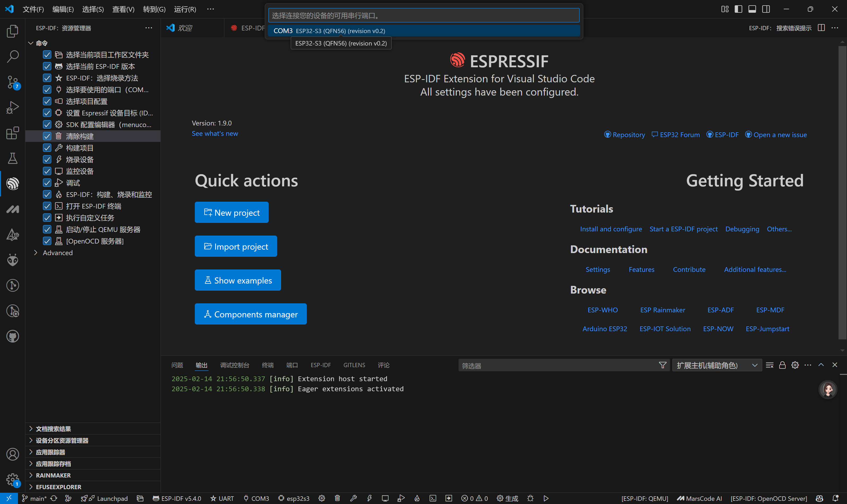
Task: Open the GitHub icon in activity bar
Action: click(12, 336)
